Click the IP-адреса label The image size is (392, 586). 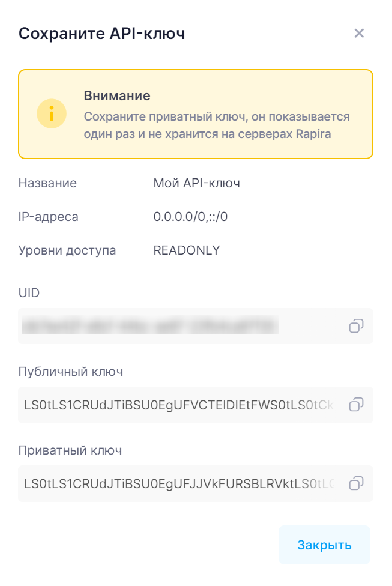coord(48,217)
